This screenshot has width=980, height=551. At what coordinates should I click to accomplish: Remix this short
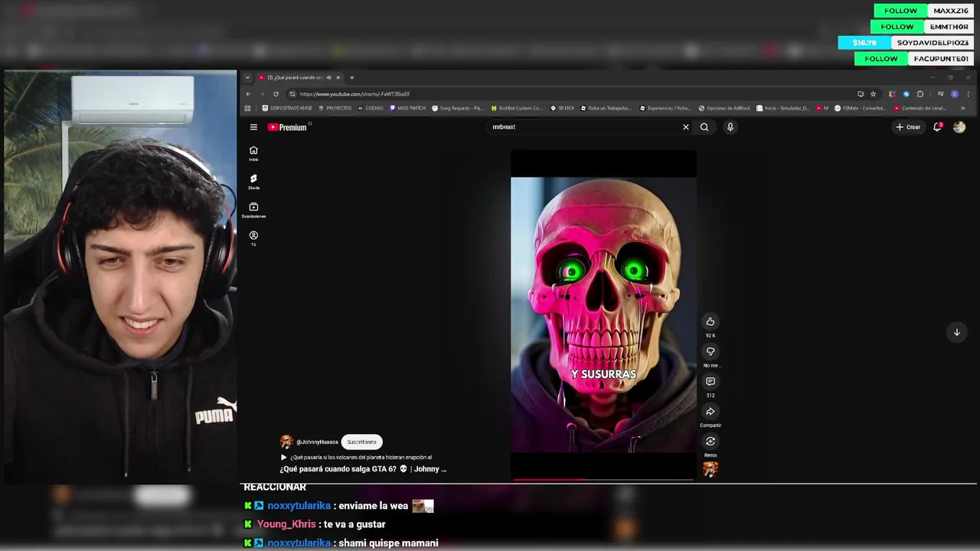pos(710,441)
